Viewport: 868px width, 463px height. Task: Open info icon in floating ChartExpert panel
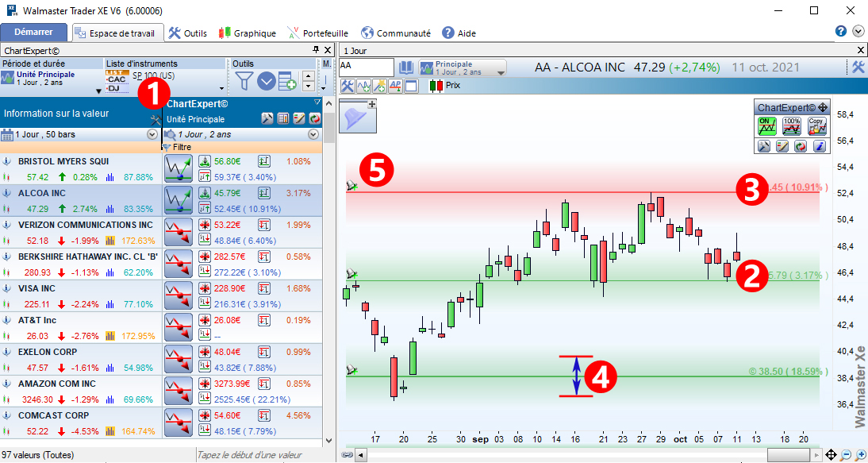[820, 146]
